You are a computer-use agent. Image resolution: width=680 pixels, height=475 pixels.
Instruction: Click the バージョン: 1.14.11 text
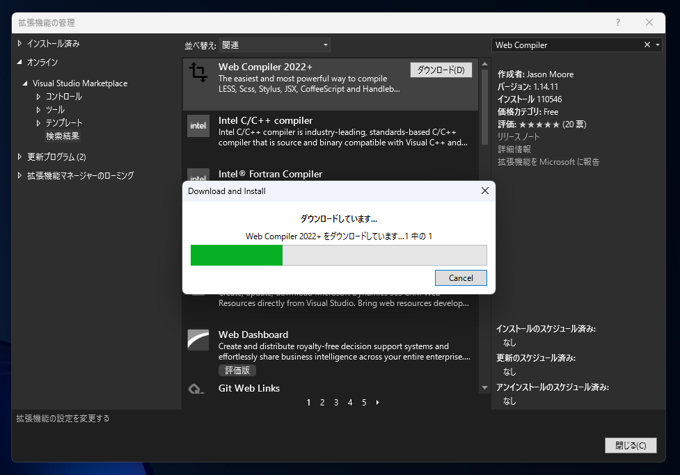tap(528, 87)
